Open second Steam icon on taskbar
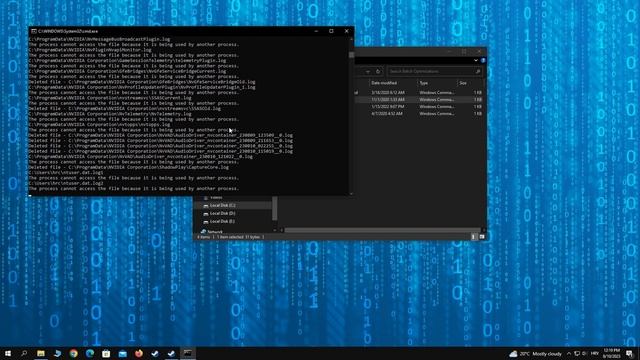 click(x=171, y=353)
